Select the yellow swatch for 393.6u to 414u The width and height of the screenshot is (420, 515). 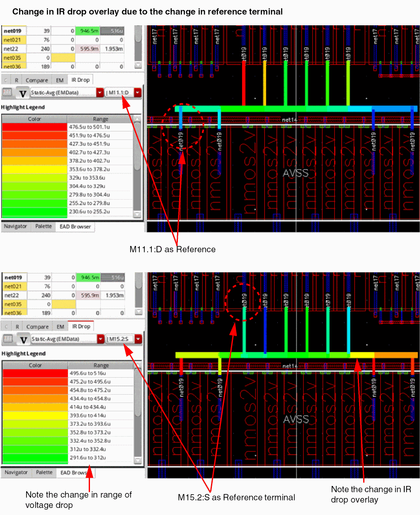coord(35,415)
